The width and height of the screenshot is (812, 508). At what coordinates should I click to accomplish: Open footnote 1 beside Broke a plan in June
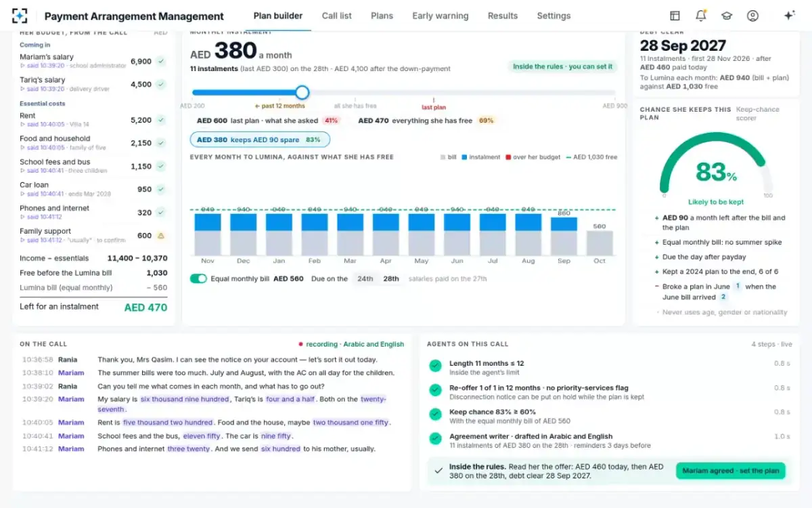(738, 287)
